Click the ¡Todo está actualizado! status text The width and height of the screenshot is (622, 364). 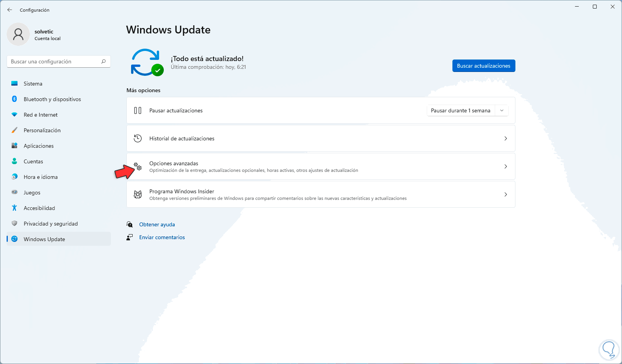207,59
